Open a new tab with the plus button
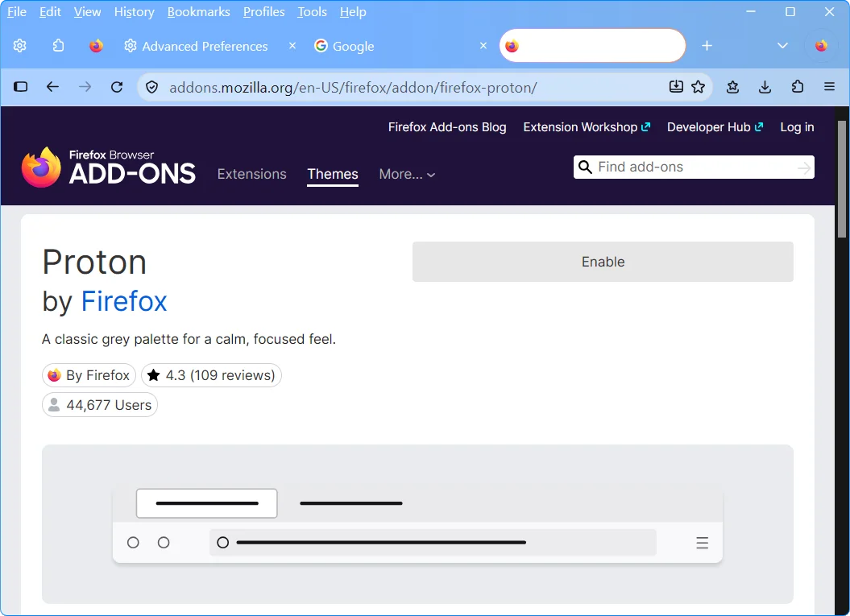The width and height of the screenshot is (850, 616). (x=707, y=46)
